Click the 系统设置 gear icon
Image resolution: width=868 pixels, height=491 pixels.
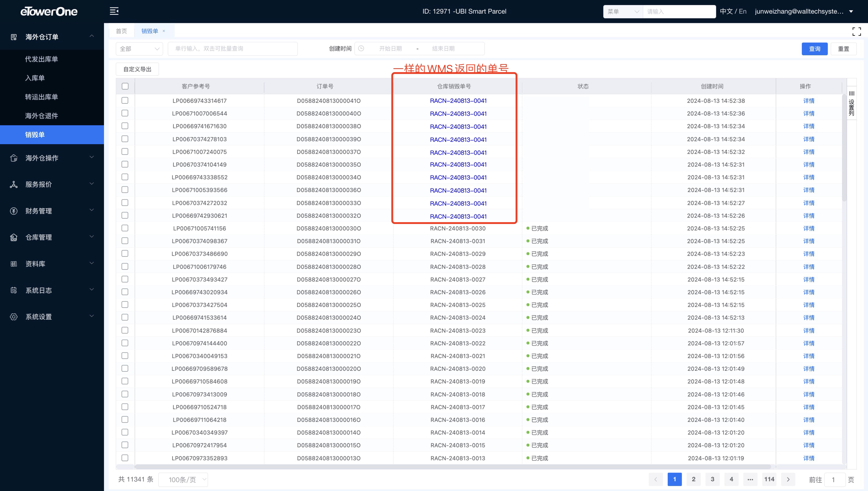[x=14, y=317]
